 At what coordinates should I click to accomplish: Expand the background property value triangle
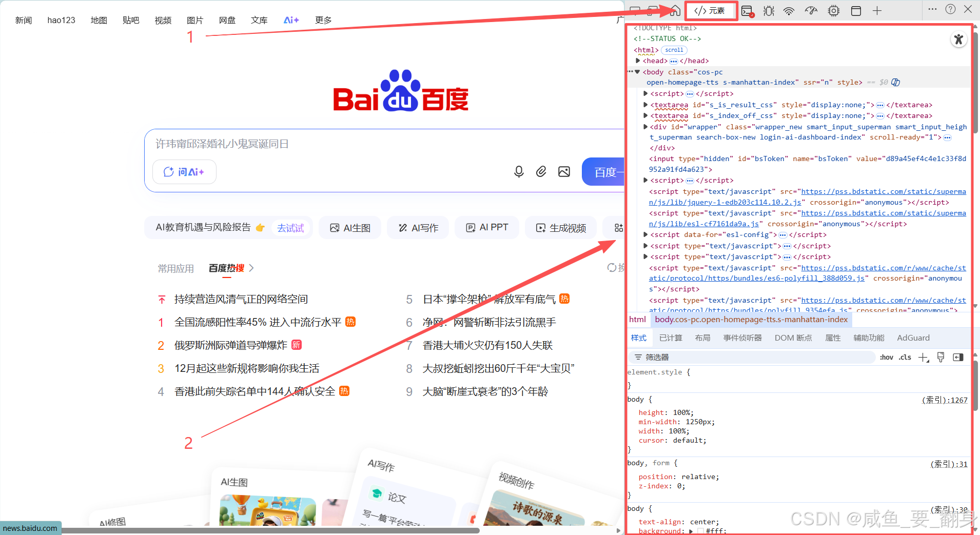[x=691, y=531]
